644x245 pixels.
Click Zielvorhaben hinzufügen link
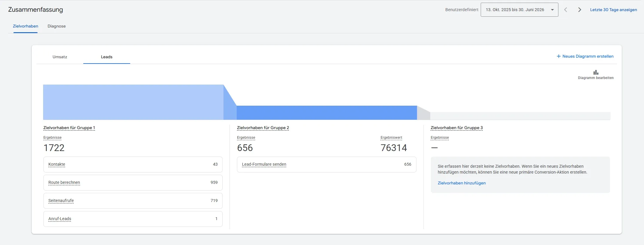[x=462, y=183]
